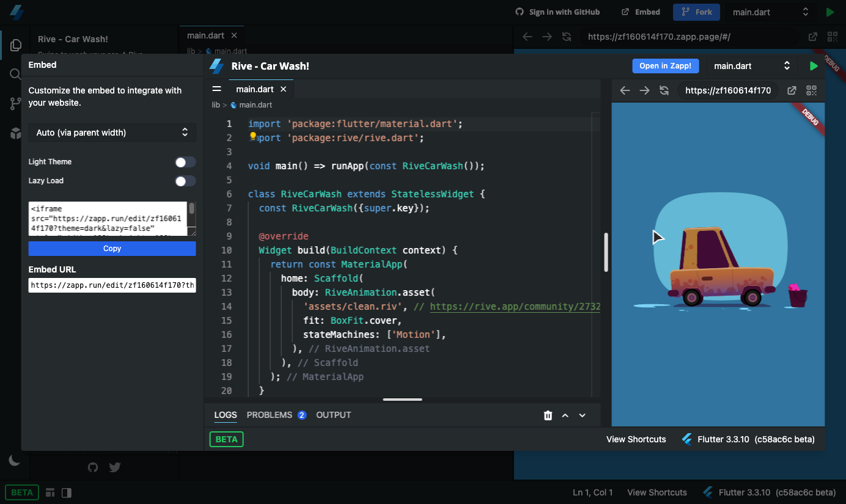Click Flutter 3.3.10 version in embed footer

[748, 439]
